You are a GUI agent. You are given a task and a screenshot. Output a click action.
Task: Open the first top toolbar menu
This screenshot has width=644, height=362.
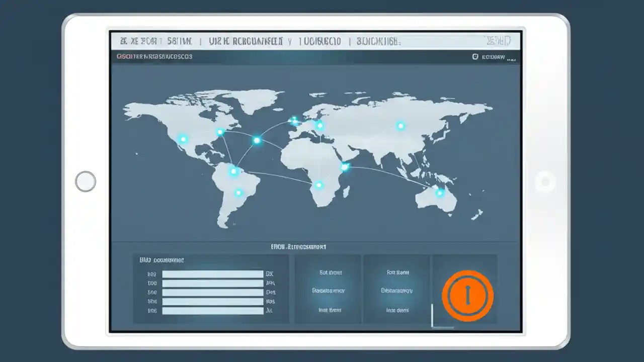click(x=151, y=41)
